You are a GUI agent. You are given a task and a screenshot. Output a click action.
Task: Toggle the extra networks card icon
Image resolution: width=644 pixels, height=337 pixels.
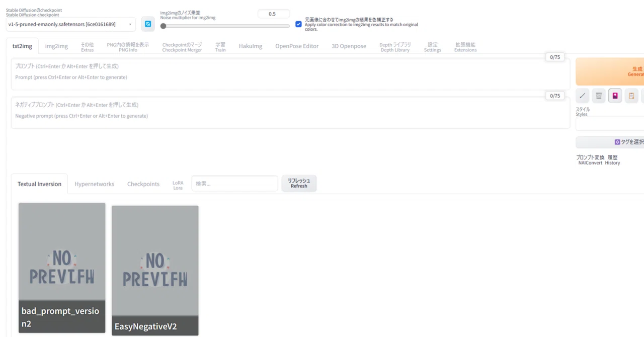(615, 96)
